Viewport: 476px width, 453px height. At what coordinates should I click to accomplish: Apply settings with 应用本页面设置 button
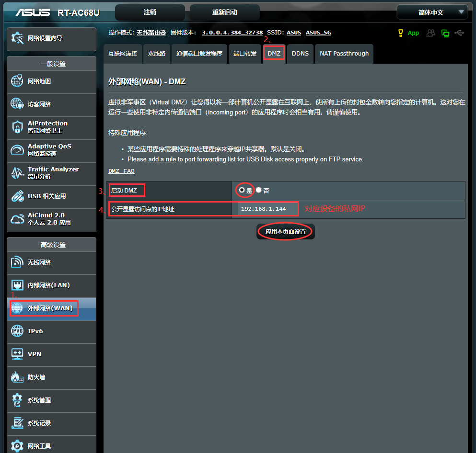pyautogui.click(x=285, y=231)
